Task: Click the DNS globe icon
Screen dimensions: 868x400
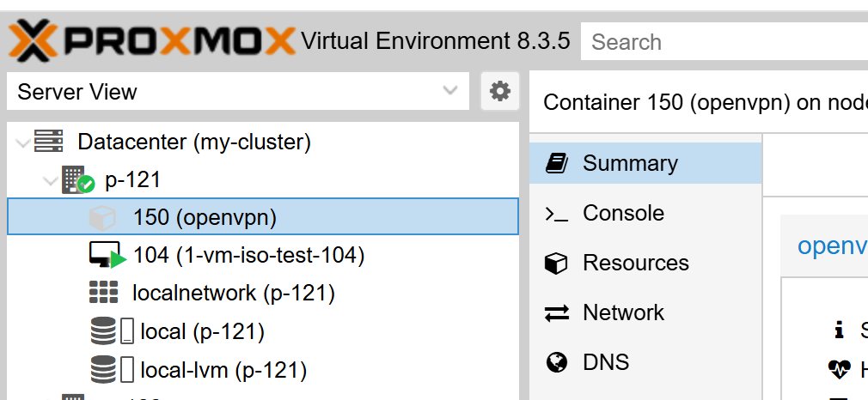Action: tap(556, 362)
